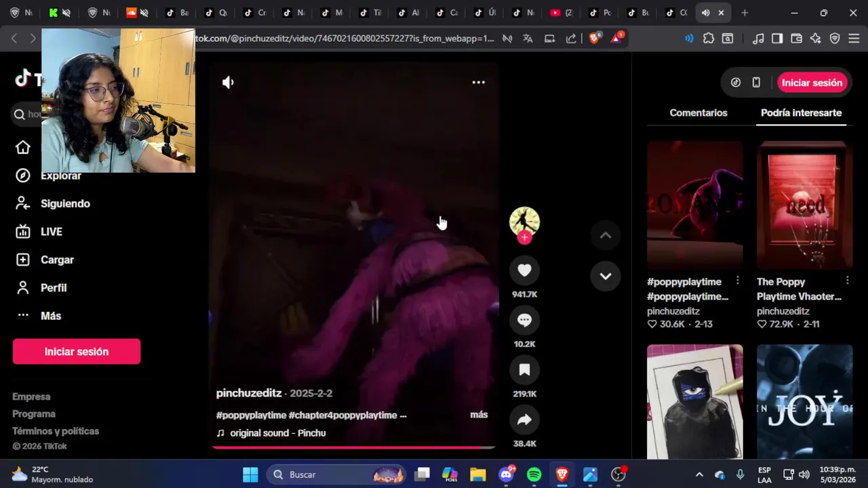Open 'The Poppy Playtime Vhaoter' video thumbnail
The width and height of the screenshot is (868, 488).
coord(804,205)
